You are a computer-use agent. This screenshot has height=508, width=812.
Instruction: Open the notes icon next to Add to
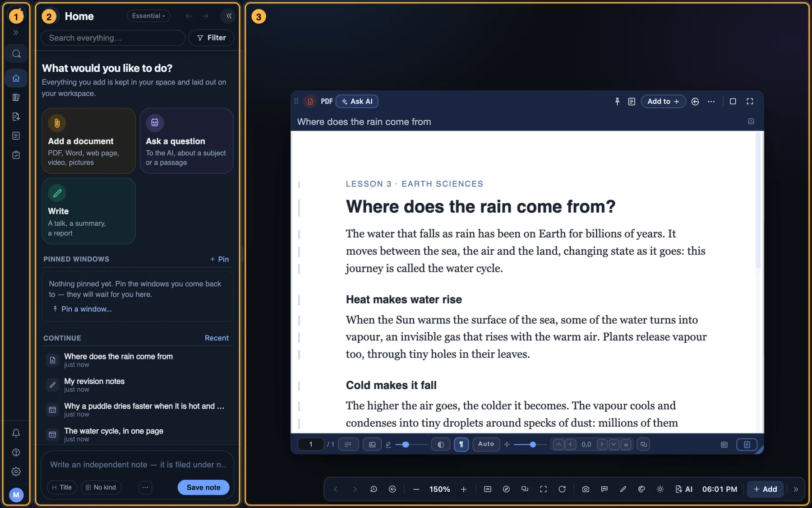coord(632,102)
